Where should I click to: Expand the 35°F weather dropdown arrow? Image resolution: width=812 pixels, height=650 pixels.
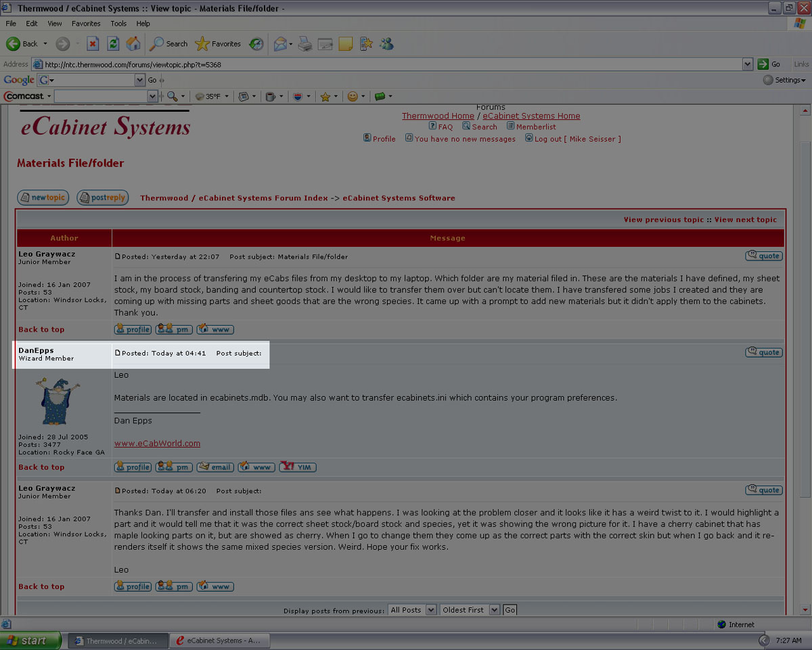point(227,96)
